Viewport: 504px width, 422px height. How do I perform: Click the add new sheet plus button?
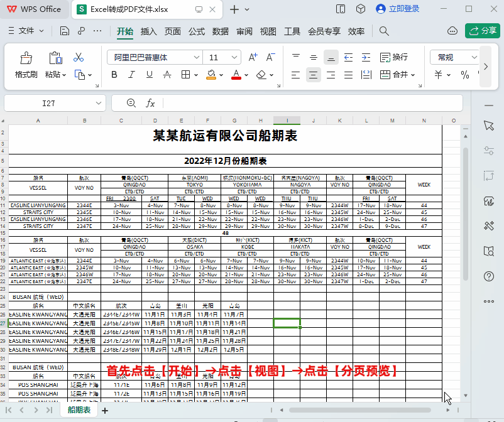tap(105, 411)
